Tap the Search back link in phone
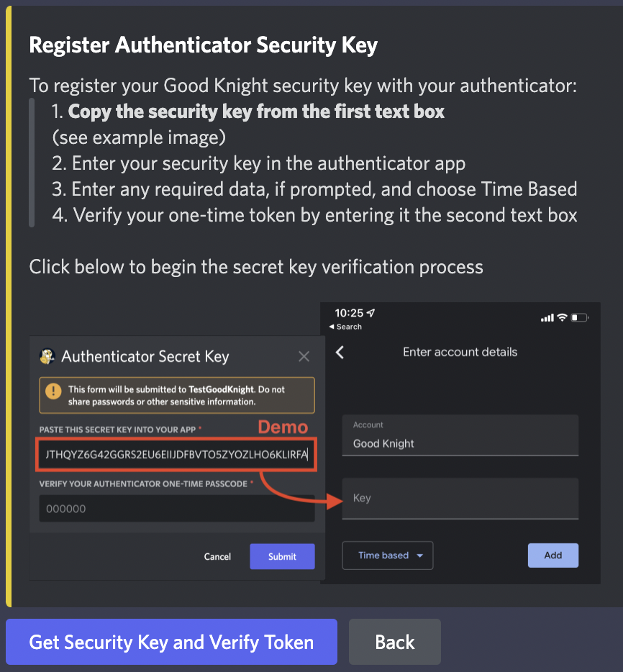The height and width of the screenshot is (672, 623). [x=345, y=327]
